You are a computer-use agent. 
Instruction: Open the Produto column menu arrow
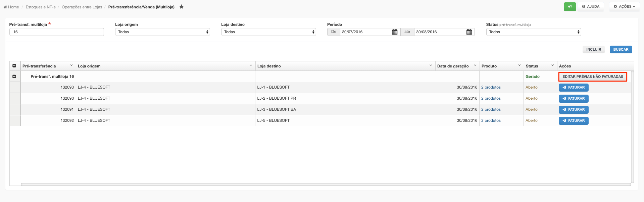click(x=519, y=65)
